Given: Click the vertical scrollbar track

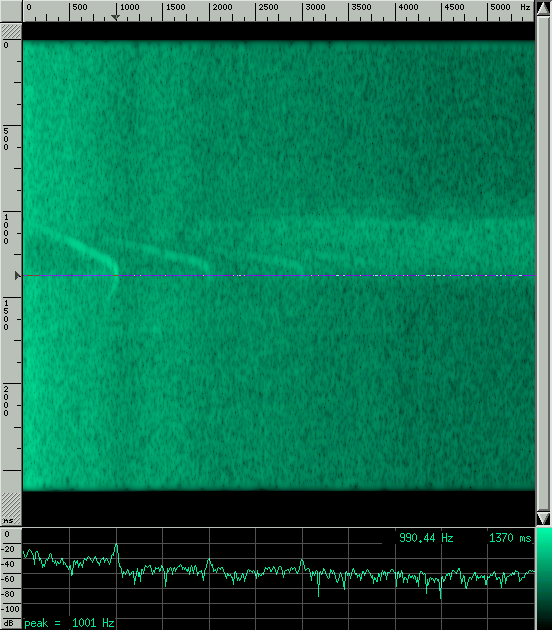Looking at the screenshot, I should (x=543, y=264).
